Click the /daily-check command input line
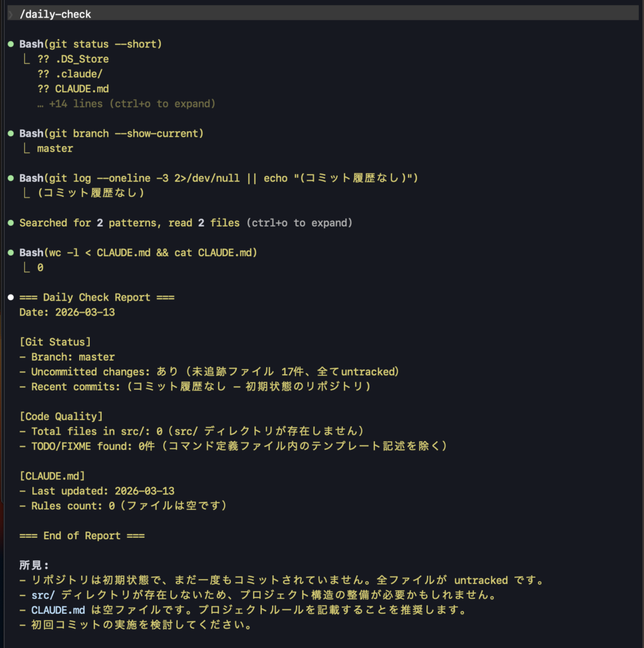The width and height of the screenshot is (644, 648). click(56, 14)
